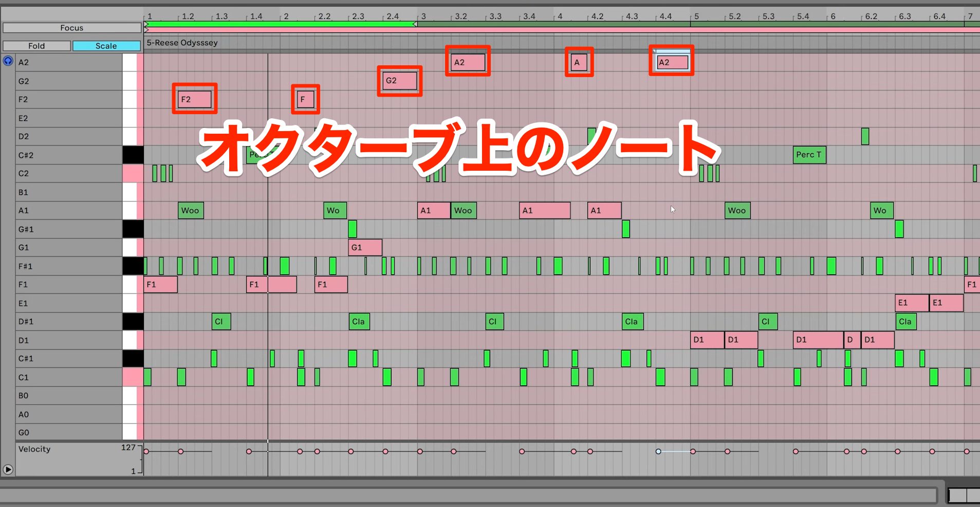Play the black G#1 piano key
This screenshot has width=980, height=507.
point(133,229)
